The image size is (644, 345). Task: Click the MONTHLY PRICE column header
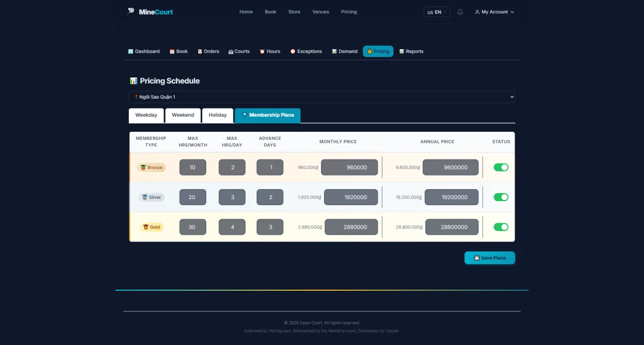click(338, 142)
